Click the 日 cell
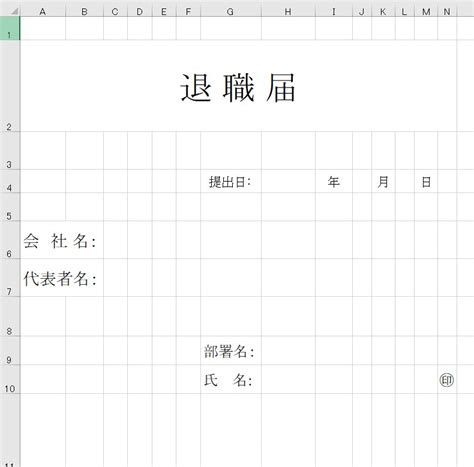The width and height of the screenshot is (474, 467). click(x=426, y=181)
